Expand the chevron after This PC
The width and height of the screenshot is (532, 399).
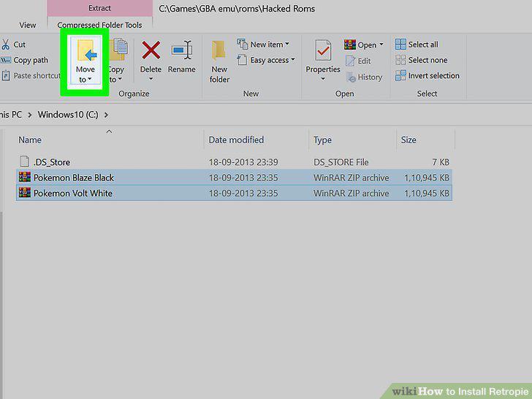(x=30, y=115)
